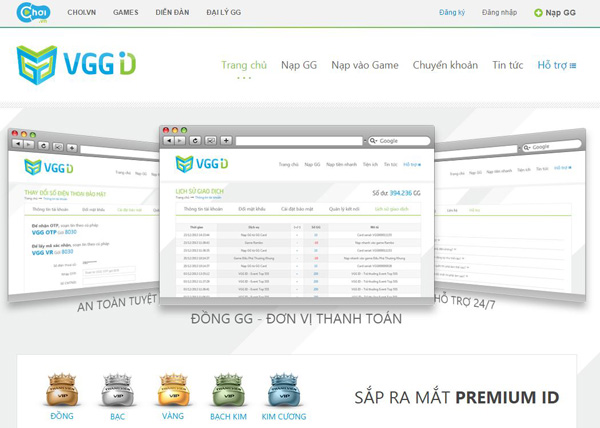This screenshot has height=428, width=600.
Task: Click the center transaction history browser slide
Action: pyautogui.click(x=297, y=215)
